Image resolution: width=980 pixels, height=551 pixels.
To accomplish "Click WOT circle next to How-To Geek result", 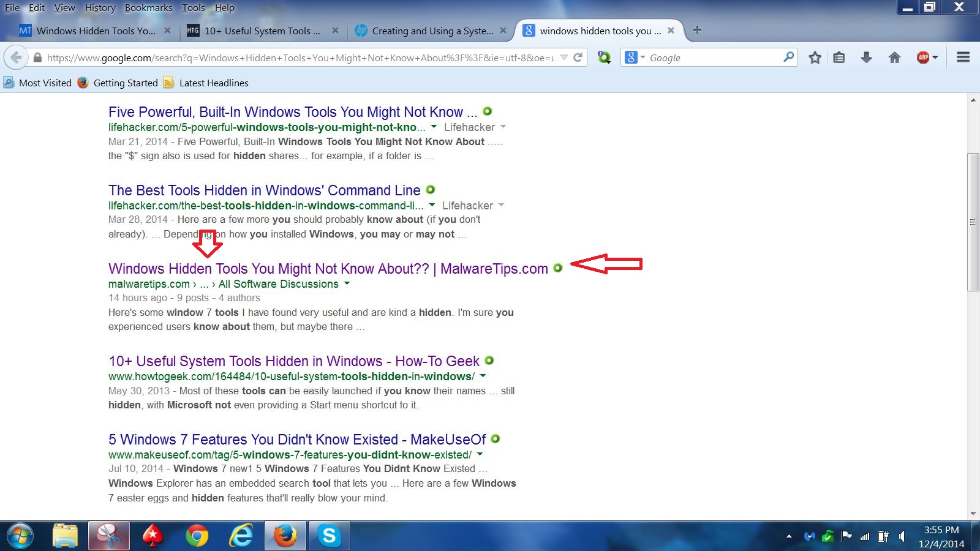I will [x=489, y=361].
